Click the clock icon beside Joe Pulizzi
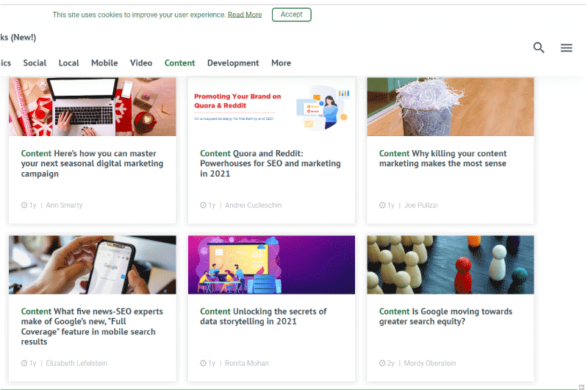Viewport: 588px width, 390px height. 382,205
